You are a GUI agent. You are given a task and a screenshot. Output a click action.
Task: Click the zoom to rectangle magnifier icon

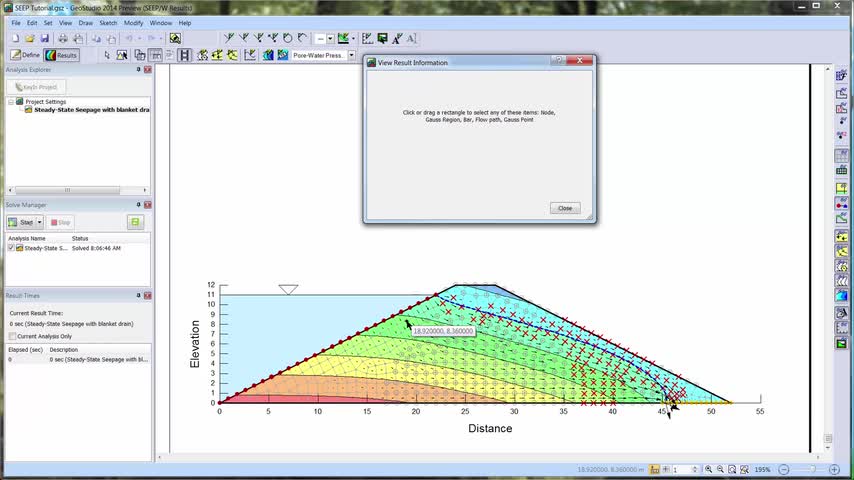[732, 469]
